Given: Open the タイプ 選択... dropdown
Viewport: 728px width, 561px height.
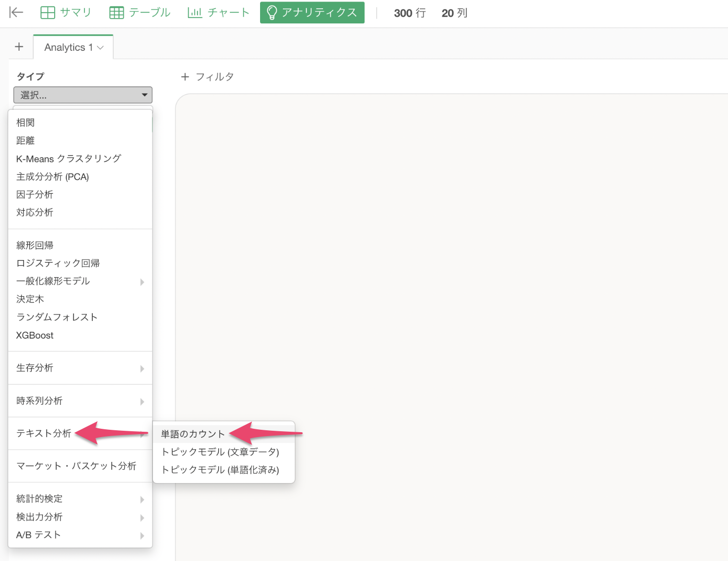Looking at the screenshot, I should (x=83, y=95).
